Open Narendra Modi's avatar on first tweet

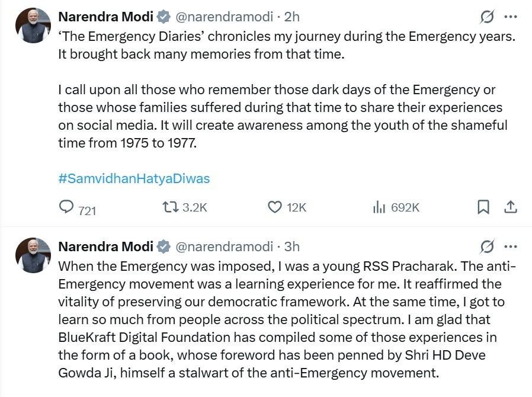pos(33,25)
